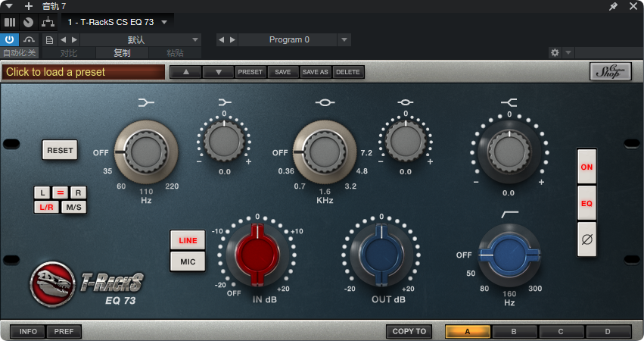644x341 pixels.
Task: Click the high shelf symbol above right knob
Action: click(x=509, y=102)
